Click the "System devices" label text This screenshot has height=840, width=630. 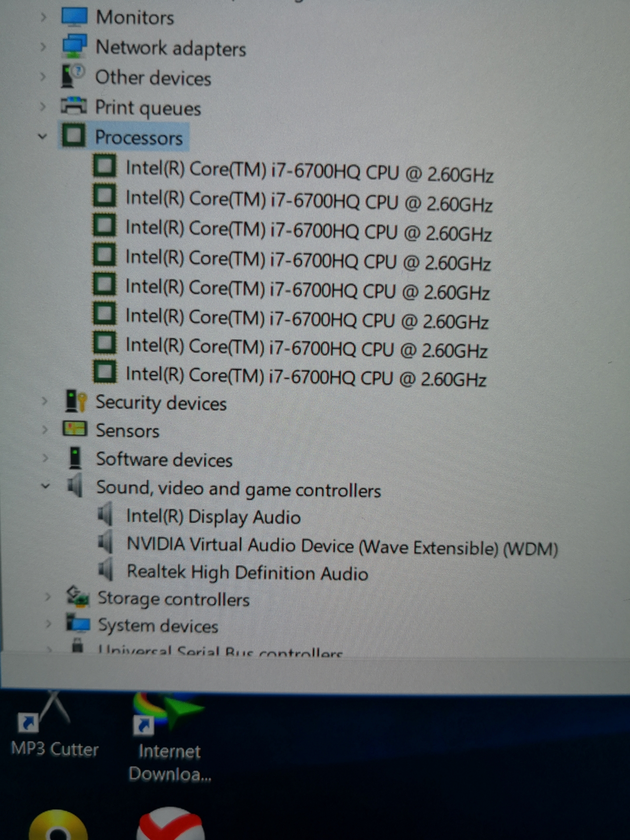click(x=158, y=626)
